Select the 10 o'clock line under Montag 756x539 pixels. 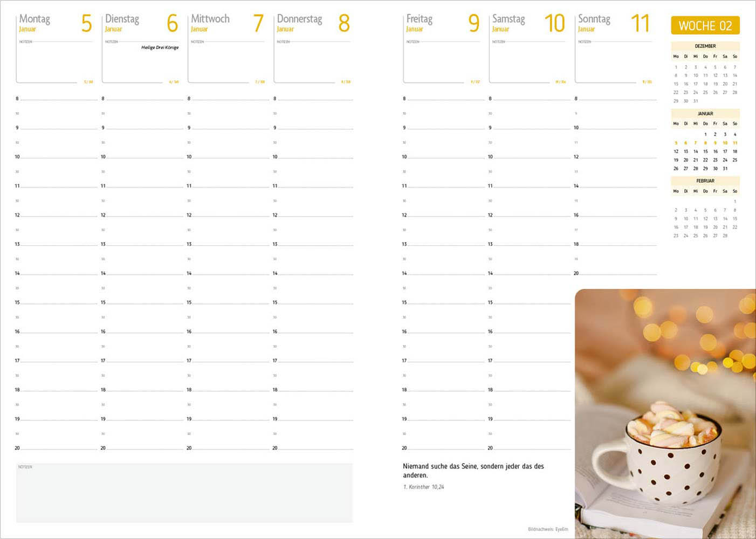(58, 157)
